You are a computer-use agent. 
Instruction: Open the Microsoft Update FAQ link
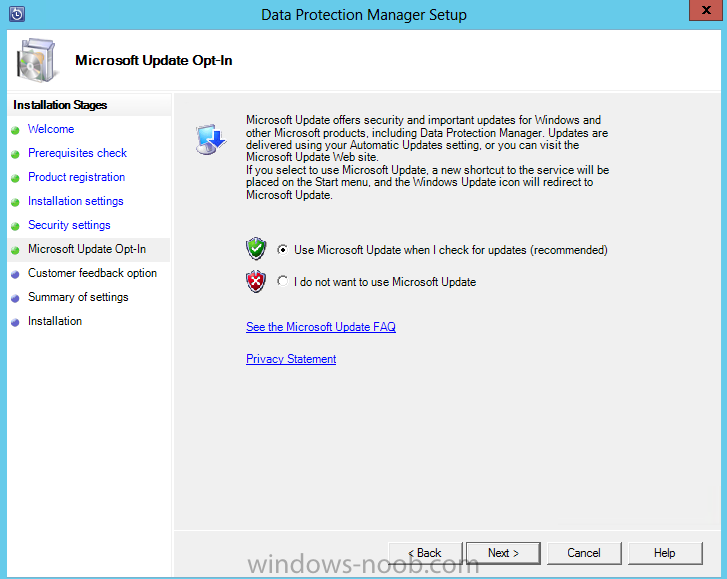tap(321, 327)
